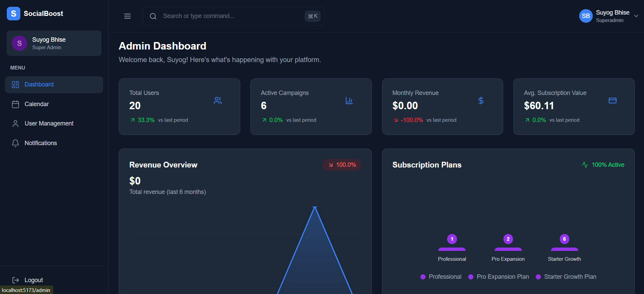Click the search command input field

233,16
